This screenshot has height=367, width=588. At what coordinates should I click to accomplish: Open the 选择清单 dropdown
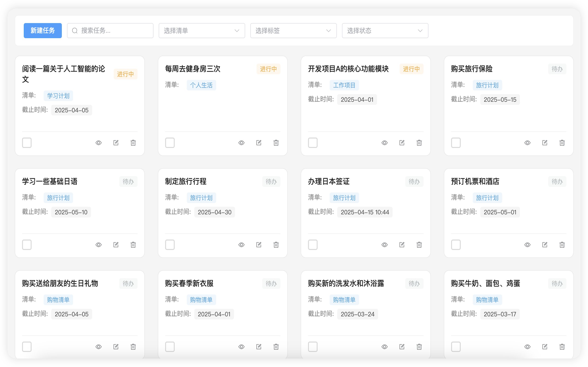point(202,31)
